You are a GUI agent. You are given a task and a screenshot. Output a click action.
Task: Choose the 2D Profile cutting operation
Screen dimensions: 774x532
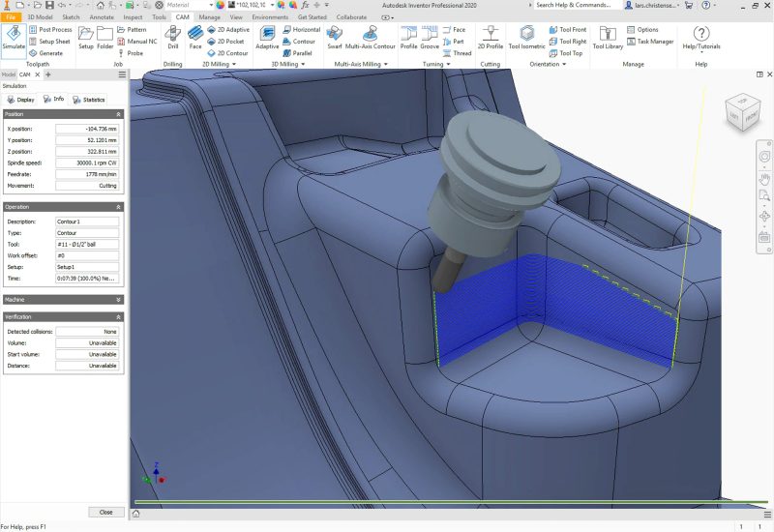(491, 39)
